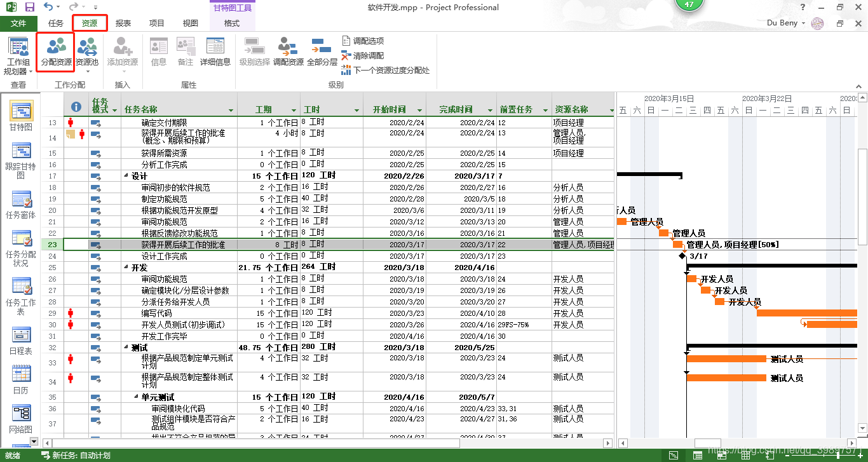Select 甘特图 view in the view bar
Viewport: 868px width, 462px height.
pyautogui.click(x=21, y=116)
